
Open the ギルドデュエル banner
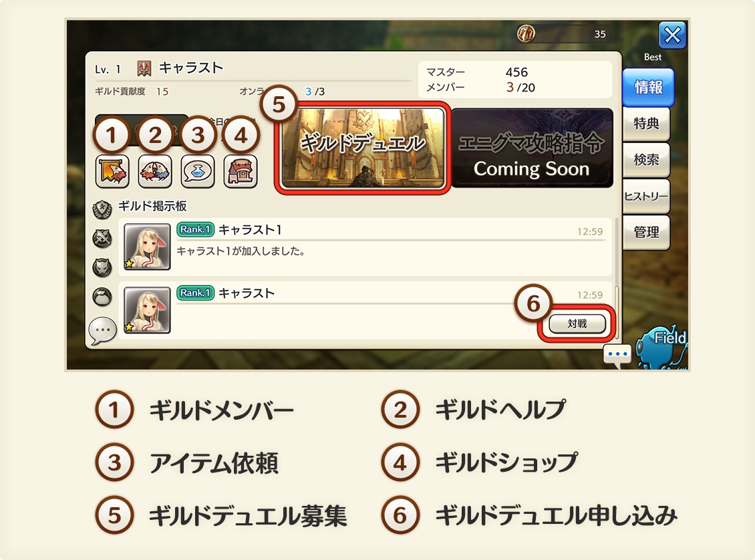click(363, 147)
